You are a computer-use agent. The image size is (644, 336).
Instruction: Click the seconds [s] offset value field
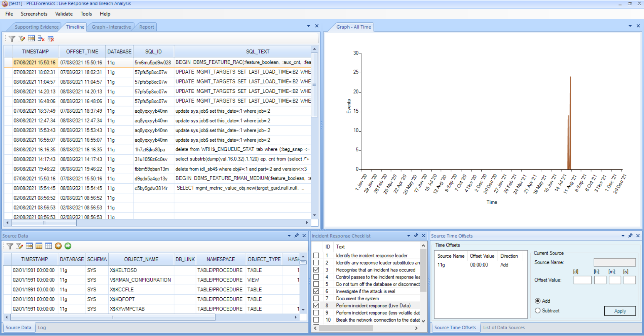(630, 280)
